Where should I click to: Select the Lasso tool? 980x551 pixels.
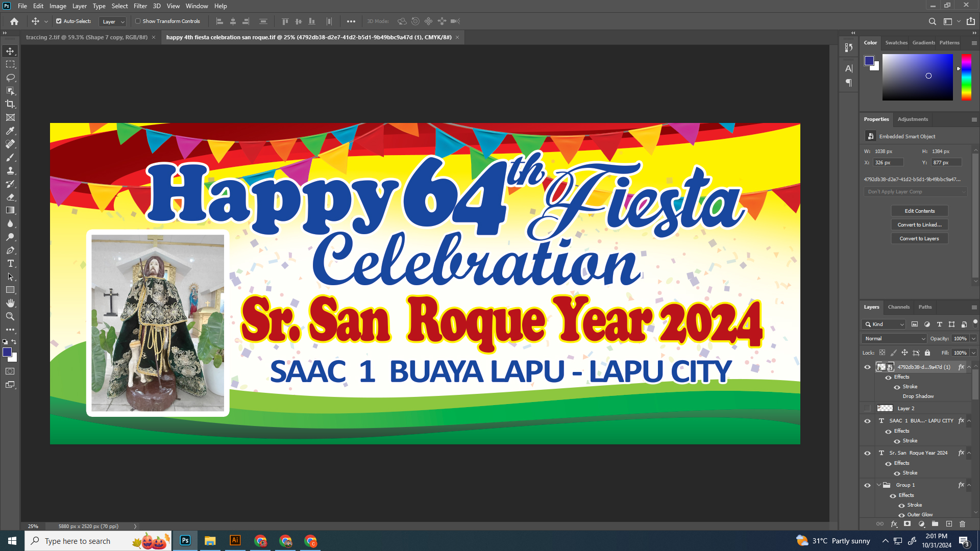(10, 78)
